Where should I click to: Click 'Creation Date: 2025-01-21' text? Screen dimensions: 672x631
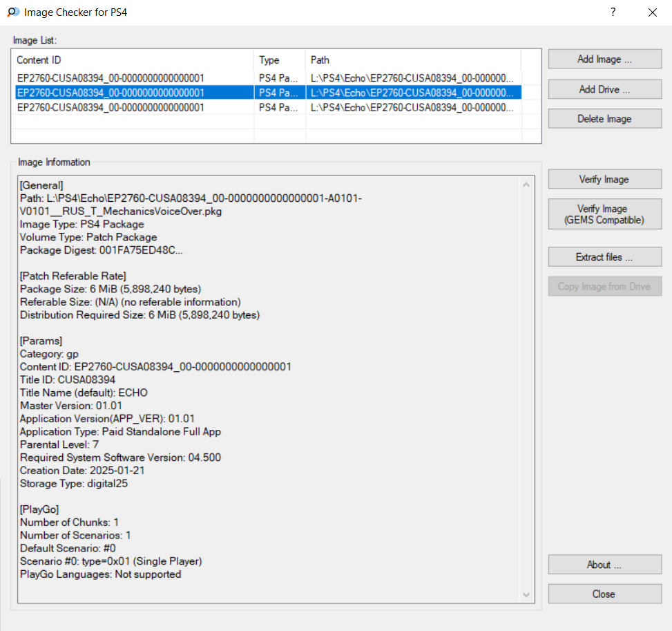pos(82,470)
